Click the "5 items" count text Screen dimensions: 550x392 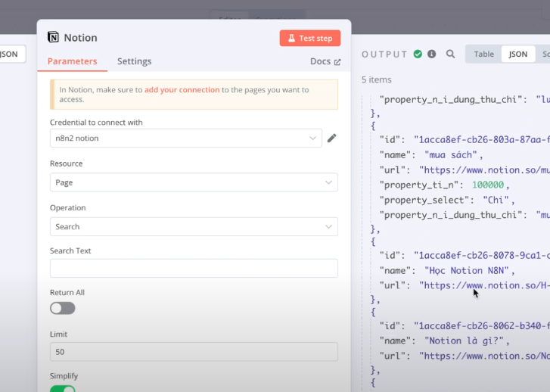tap(376, 79)
